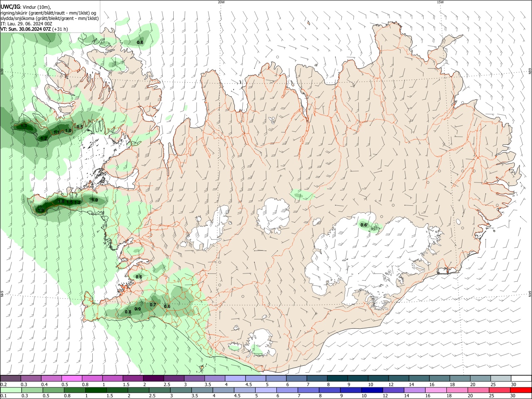Click the '0.3' label in the upper legend row

pos(24,385)
